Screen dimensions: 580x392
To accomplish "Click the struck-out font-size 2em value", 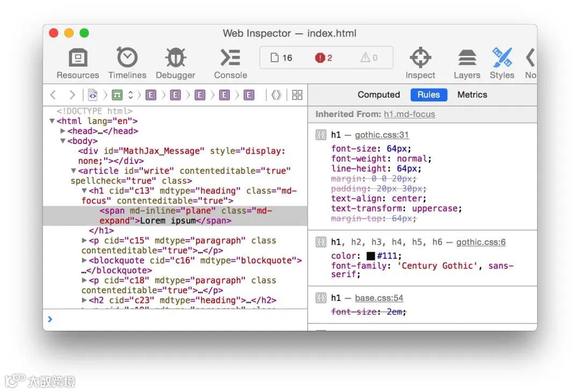I will point(394,312).
